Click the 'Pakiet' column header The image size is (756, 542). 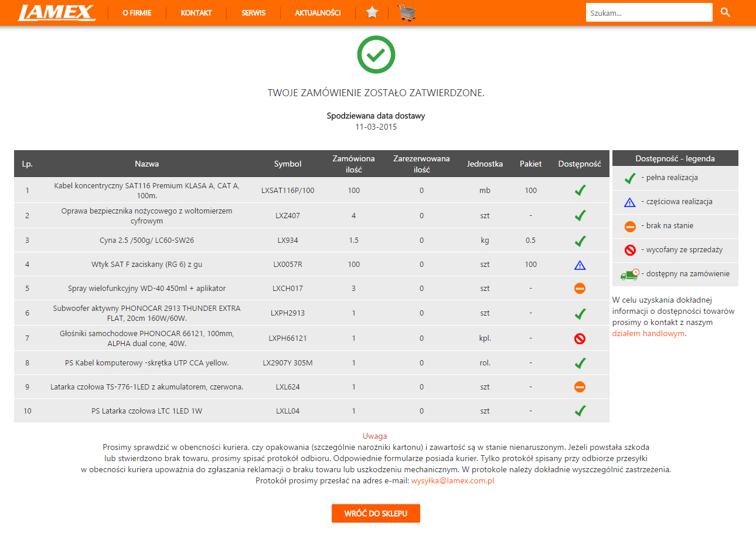pyautogui.click(x=530, y=164)
